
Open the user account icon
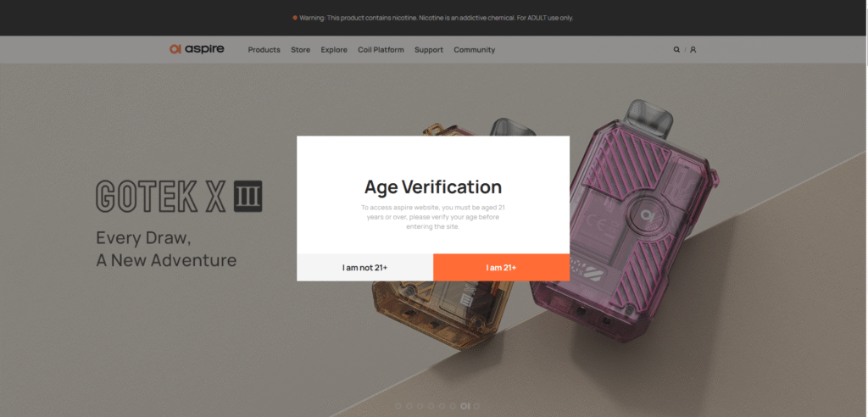(x=693, y=50)
